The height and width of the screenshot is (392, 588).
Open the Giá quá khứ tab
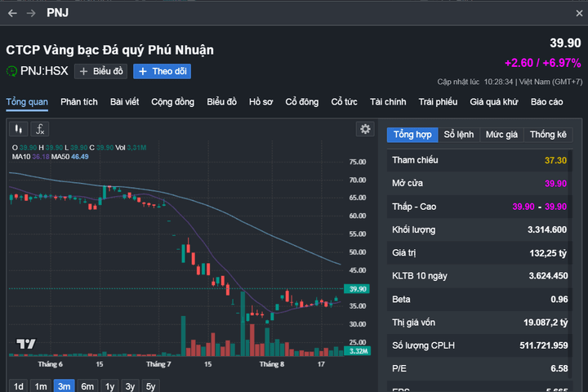(494, 102)
